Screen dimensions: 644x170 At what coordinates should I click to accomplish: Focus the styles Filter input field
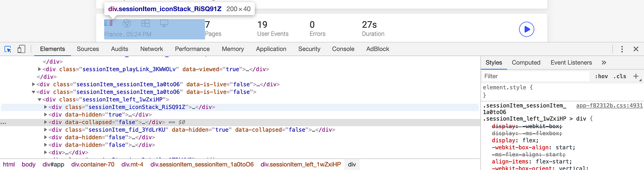(536, 76)
